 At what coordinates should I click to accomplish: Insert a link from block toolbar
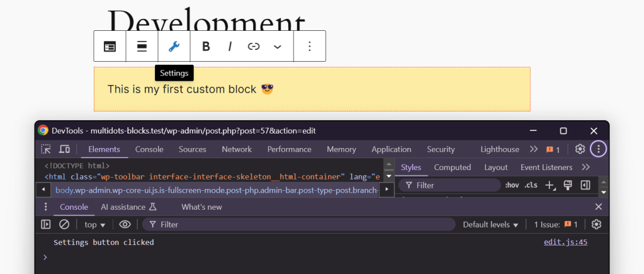(x=254, y=47)
